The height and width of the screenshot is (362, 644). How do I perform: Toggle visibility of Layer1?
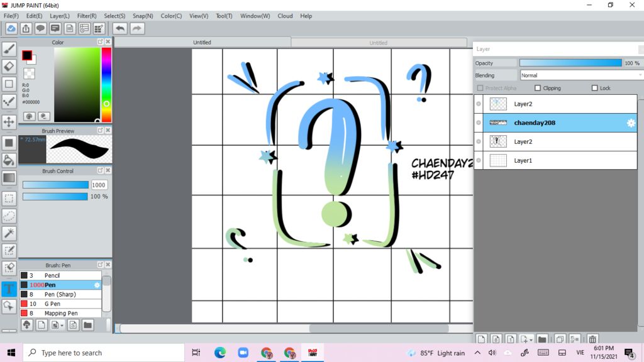(479, 160)
